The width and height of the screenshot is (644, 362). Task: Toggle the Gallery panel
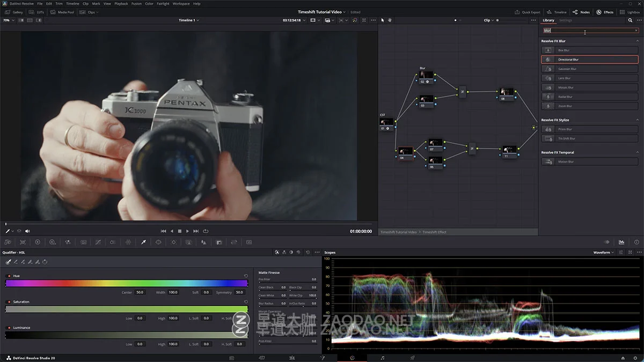(x=14, y=12)
